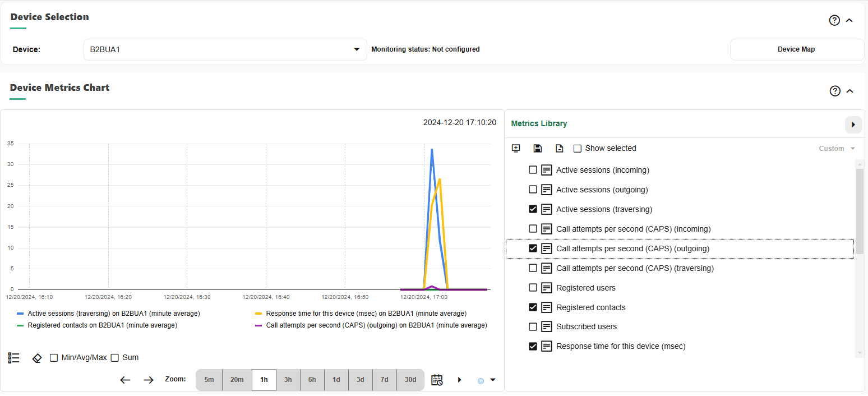Click the help icon beside Device Metrics Chart
The width and height of the screenshot is (868, 396).
[835, 90]
